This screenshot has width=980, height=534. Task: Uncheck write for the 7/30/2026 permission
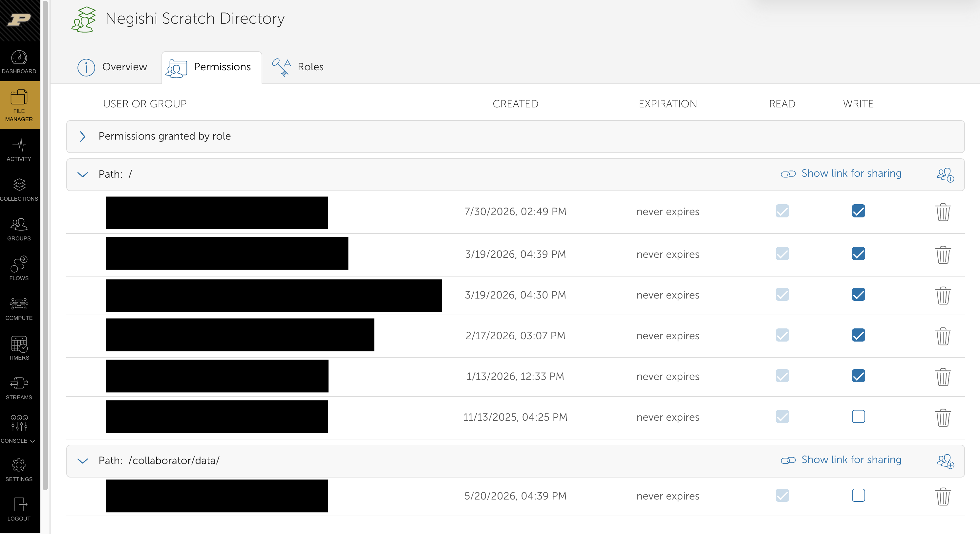[858, 211]
